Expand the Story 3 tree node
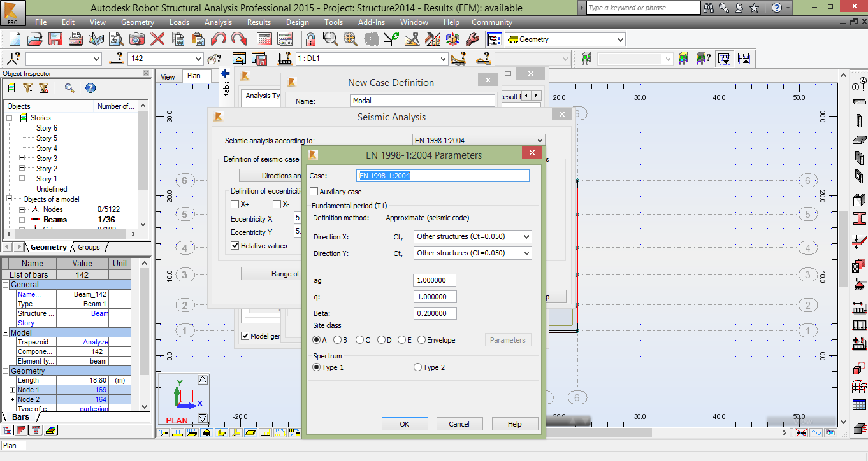 pos(22,158)
